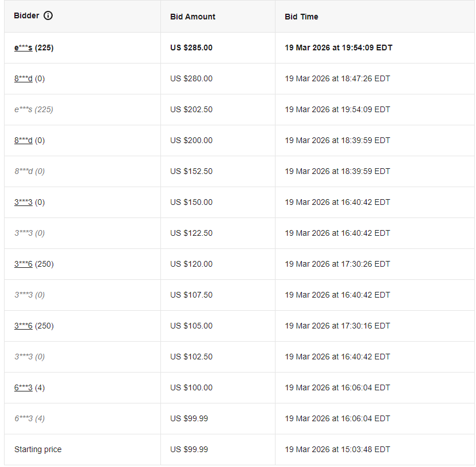
Task: Click bid time 19:54:09 in $202.50 row
Action: [x=337, y=109]
